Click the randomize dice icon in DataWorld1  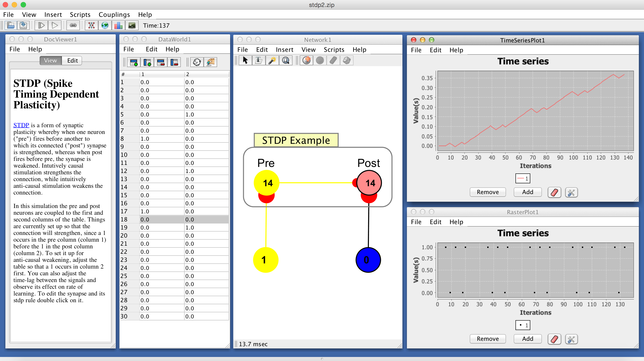click(x=197, y=62)
